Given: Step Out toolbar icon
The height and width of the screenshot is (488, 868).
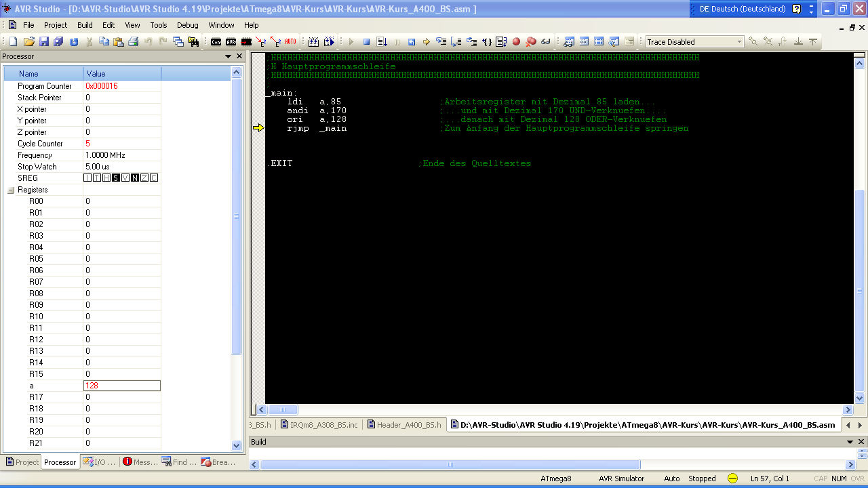Looking at the screenshot, I should pos(471,41).
